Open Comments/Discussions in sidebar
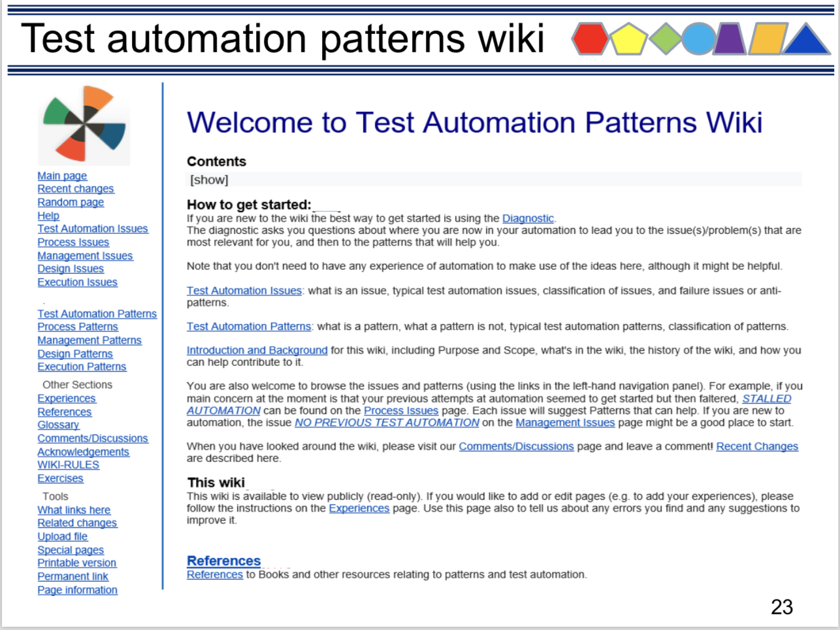Screen dimensions: 840x630 (x=93, y=439)
